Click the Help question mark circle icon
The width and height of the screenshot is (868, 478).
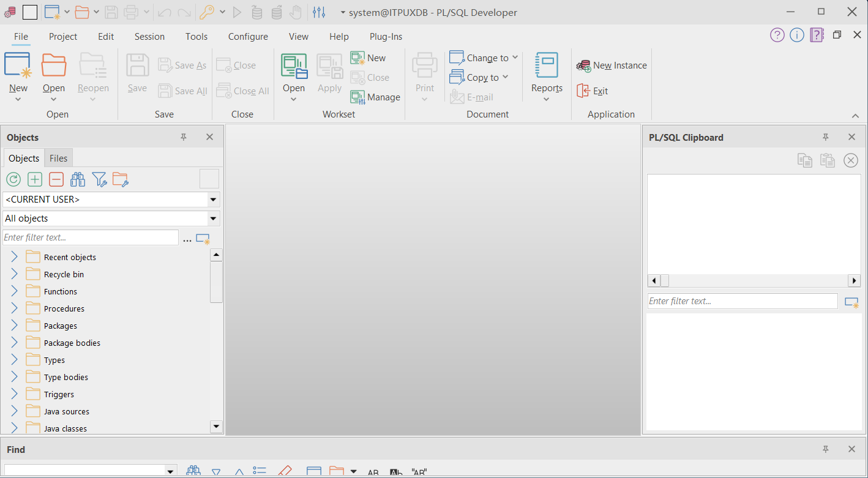[x=777, y=35]
